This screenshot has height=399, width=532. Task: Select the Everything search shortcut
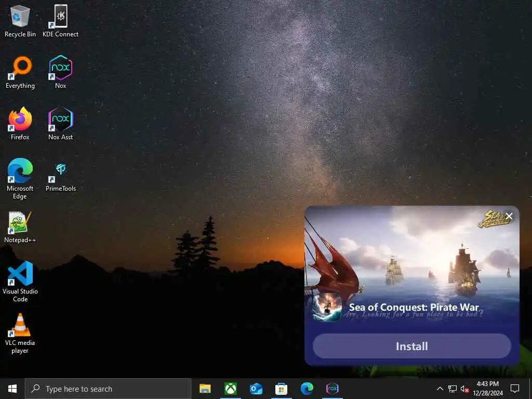tap(20, 73)
